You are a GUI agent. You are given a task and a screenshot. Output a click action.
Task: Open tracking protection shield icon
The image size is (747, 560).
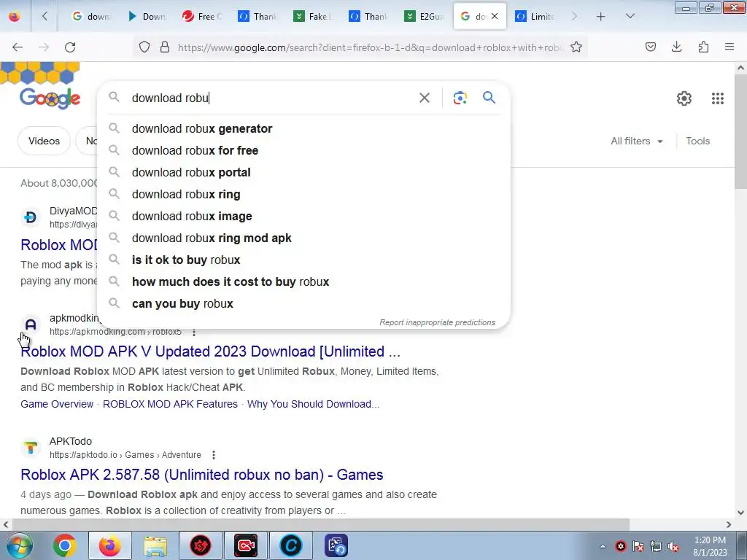pyautogui.click(x=144, y=47)
